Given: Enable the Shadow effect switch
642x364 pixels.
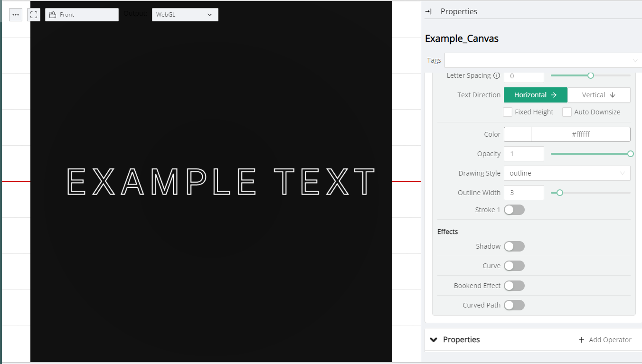Looking at the screenshot, I should [514, 246].
